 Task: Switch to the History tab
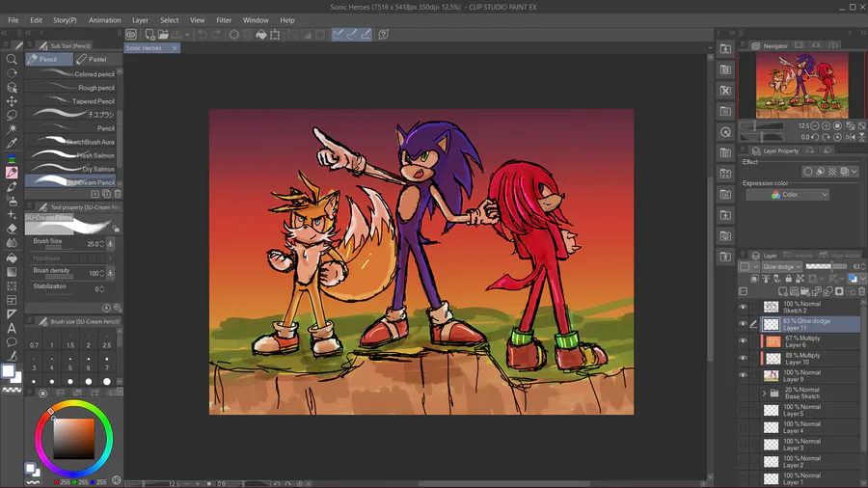pyautogui.click(x=799, y=256)
